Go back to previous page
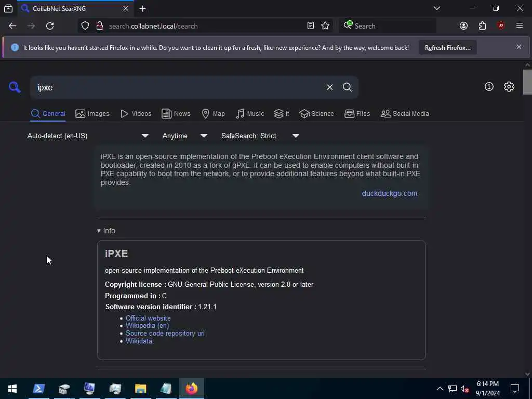532x399 pixels. tap(12, 26)
